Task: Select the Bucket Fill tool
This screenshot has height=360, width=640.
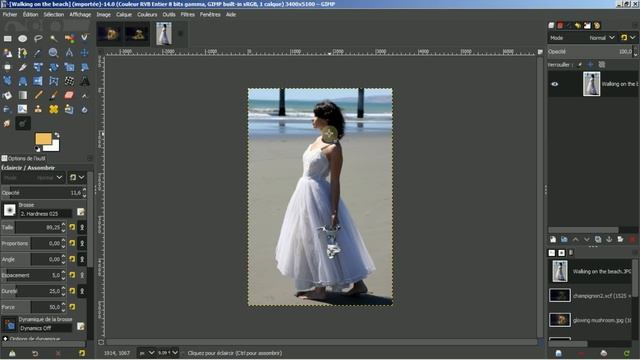Action: (7, 96)
